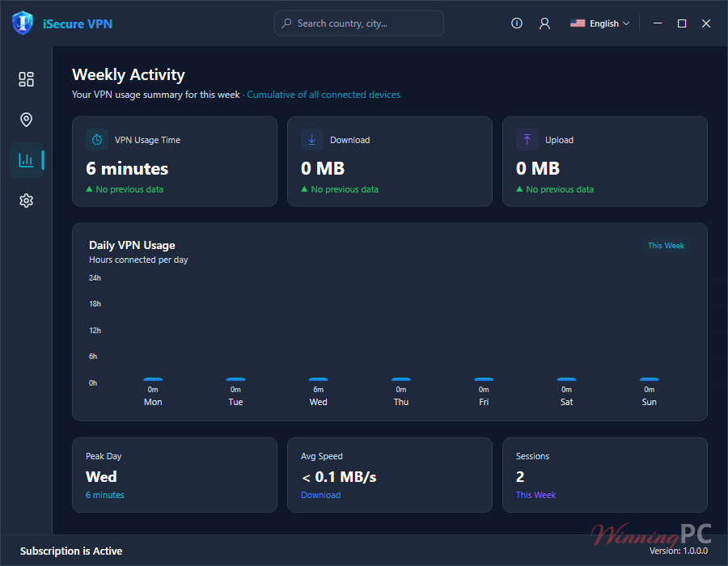Viewport: 728px width, 566px height.
Task: Click the US flag language icon
Action: click(578, 23)
